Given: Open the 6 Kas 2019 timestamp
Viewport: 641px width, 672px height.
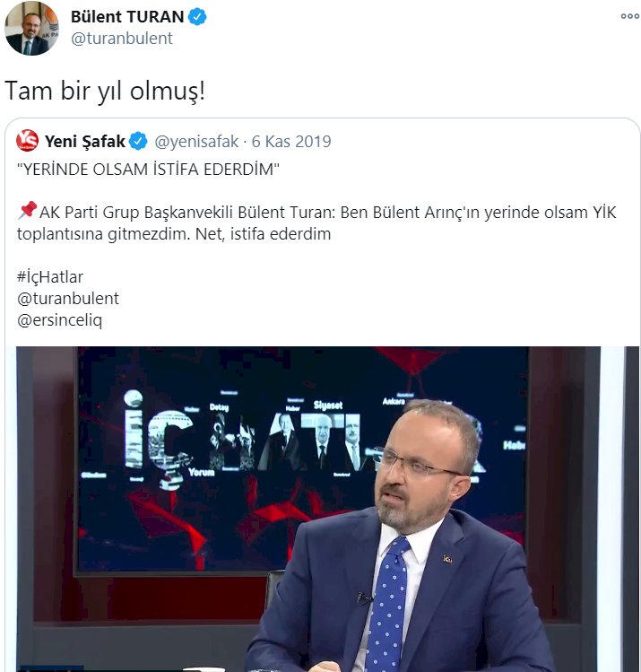Looking at the screenshot, I should [x=291, y=141].
